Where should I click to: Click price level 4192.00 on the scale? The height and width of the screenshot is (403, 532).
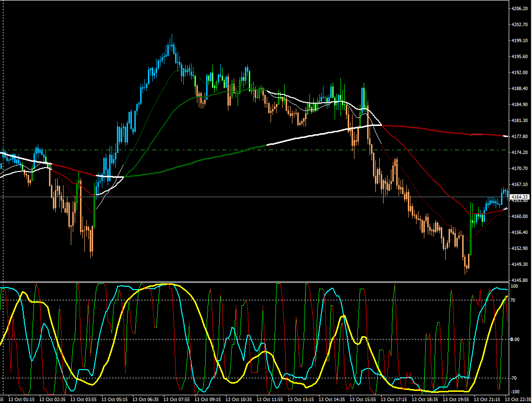(x=519, y=73)
